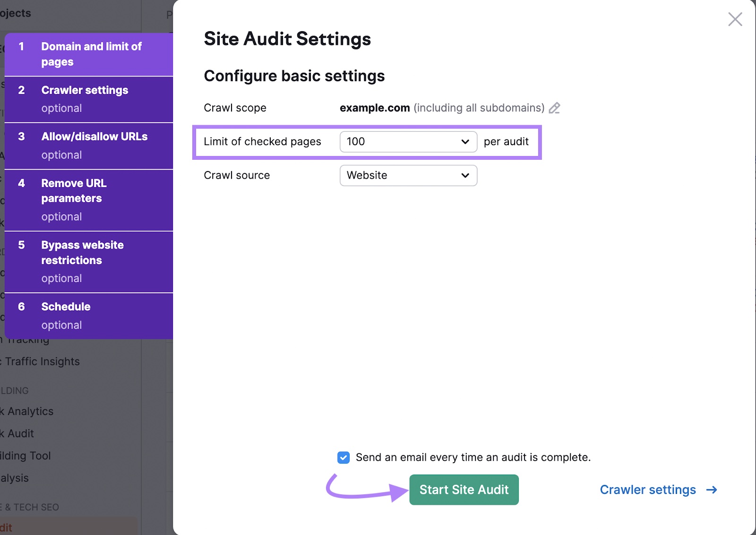Open the Schedule step in the wizard

tap(89, 315)
